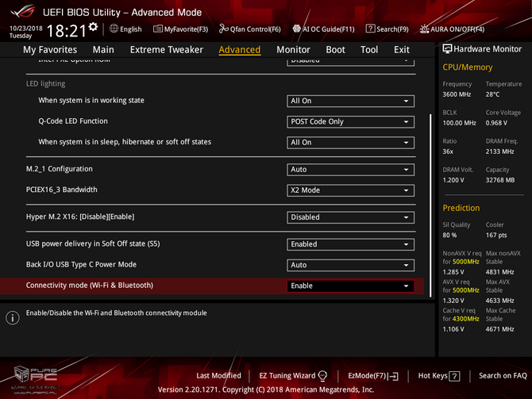Viewport: 532px width, 399px height.
Task: Open the Extreme Tweaker tab
Action: click(167, 50)
